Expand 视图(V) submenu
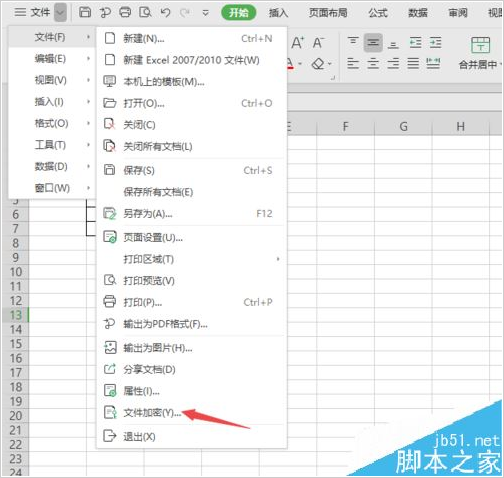 pyautogui.click(x=52, y=80)
